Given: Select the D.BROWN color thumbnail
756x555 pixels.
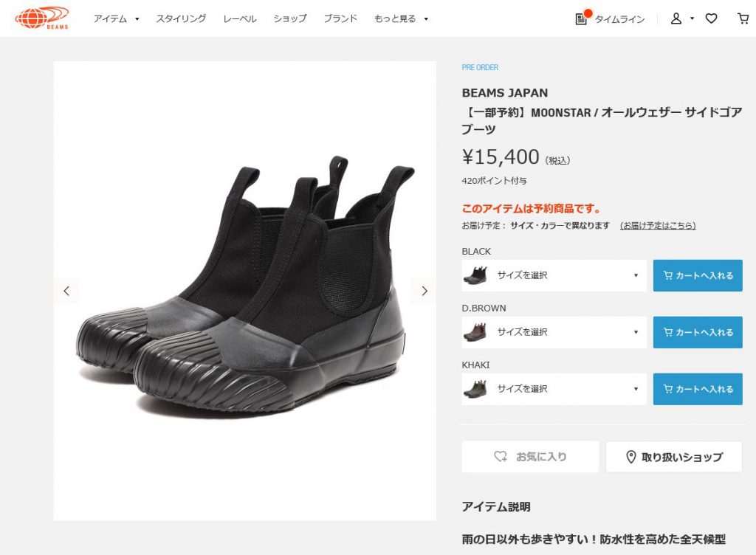Looking at the screenshot, I should (x=475, y=332).
